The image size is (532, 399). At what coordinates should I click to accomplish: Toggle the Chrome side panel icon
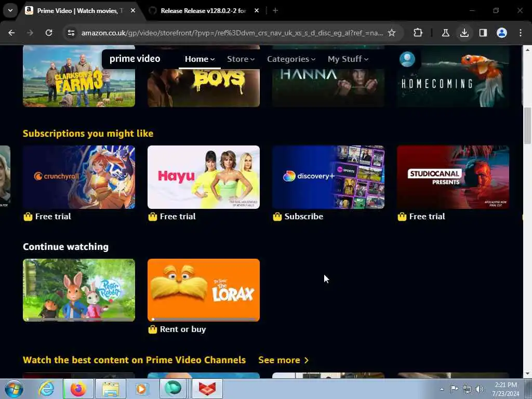tap(483, 33)
